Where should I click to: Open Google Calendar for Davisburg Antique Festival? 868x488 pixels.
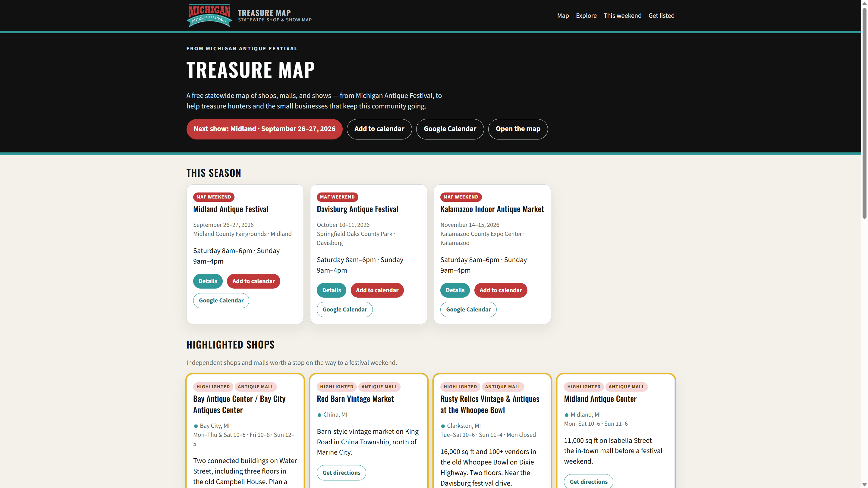344,309
